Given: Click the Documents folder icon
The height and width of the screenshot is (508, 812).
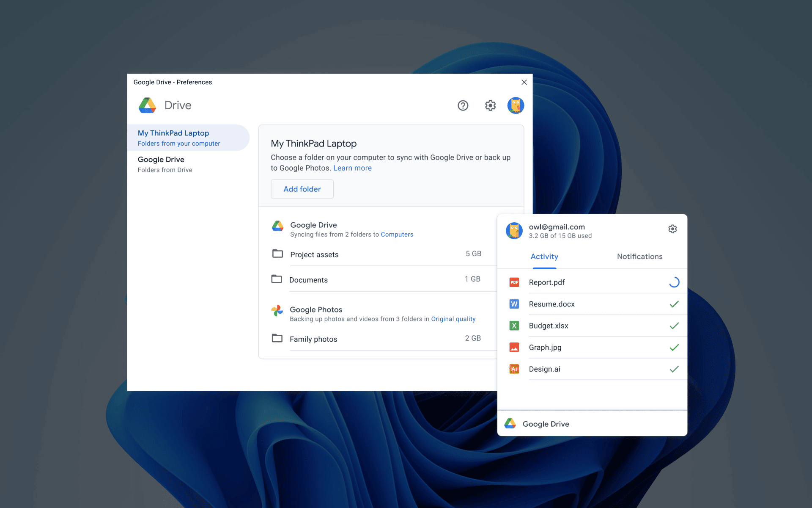Looking at the screenshot, I should (277, 279).
